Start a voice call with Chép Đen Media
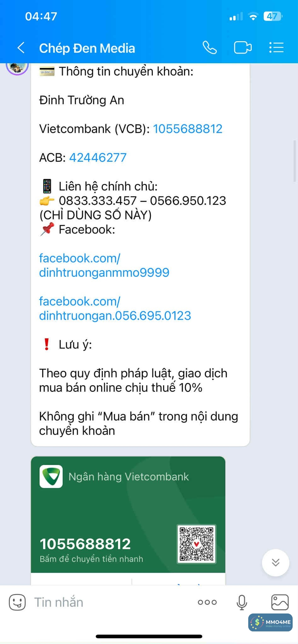 click(209, 48)
